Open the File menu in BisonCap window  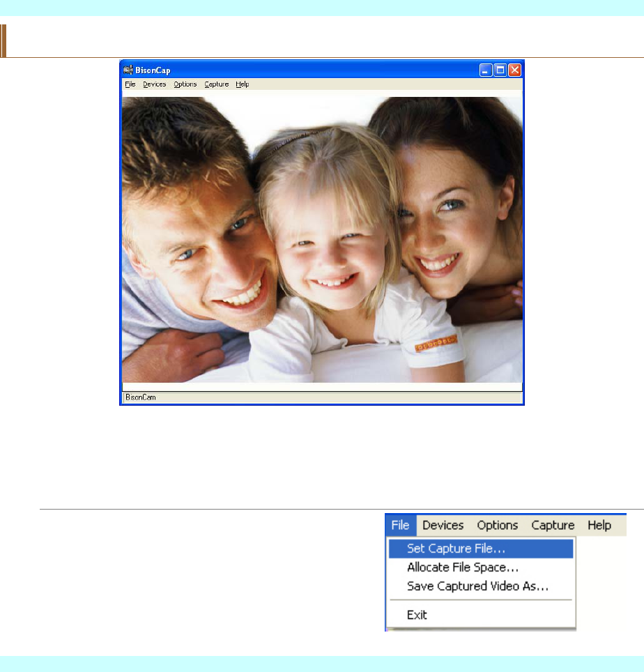pyautogui.click(x=130, y=84)
